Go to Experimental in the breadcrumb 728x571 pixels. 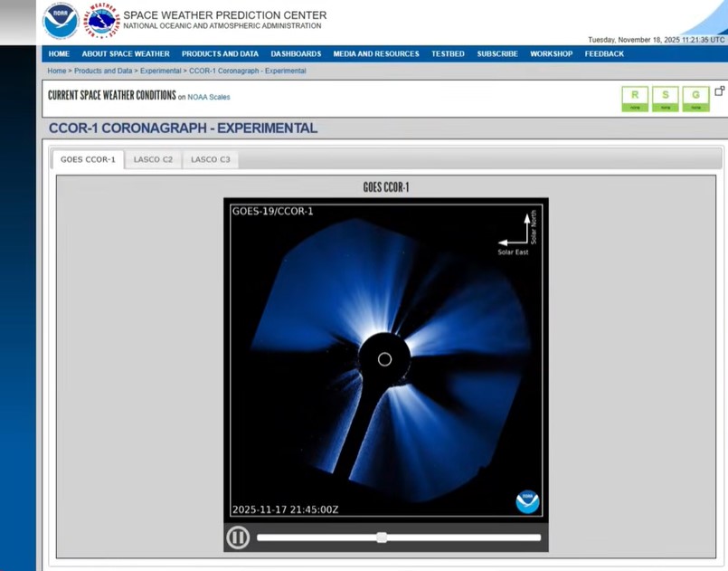160,71
